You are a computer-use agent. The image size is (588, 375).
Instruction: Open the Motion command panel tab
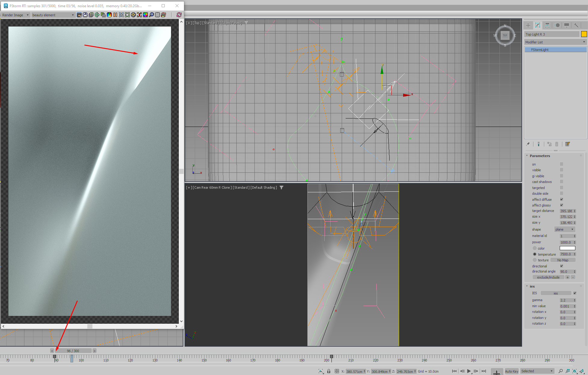(557, 25)
